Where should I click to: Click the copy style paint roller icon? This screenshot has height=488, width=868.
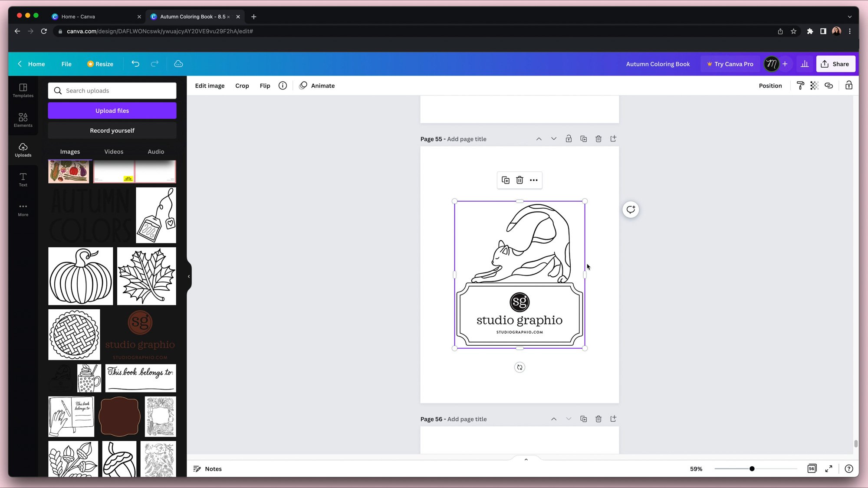(x=800, y=85)
